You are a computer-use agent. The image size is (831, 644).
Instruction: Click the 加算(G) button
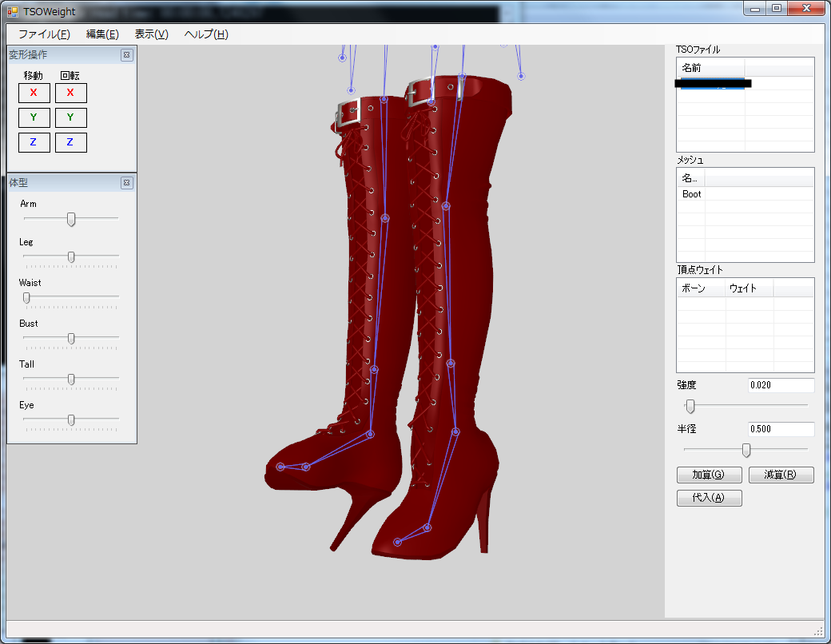(x=709, y=475)
